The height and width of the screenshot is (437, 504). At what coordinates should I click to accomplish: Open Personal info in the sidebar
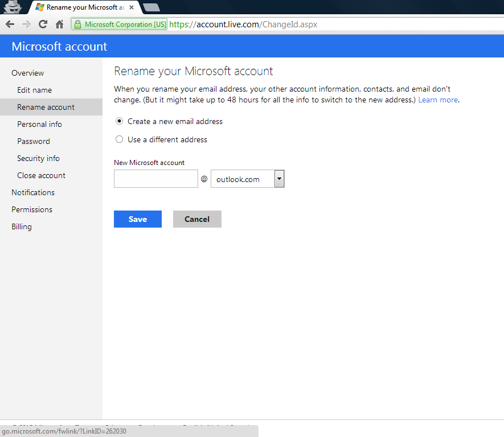[39, 124]
